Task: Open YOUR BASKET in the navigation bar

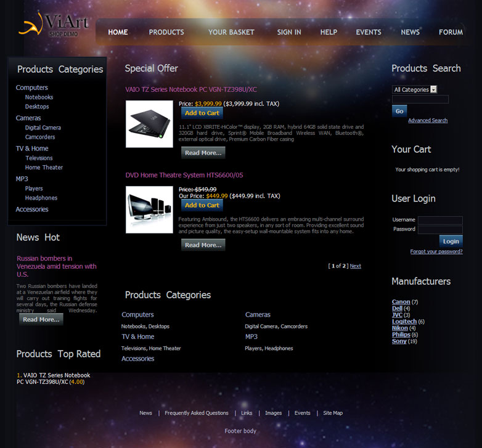Action: 231,32
